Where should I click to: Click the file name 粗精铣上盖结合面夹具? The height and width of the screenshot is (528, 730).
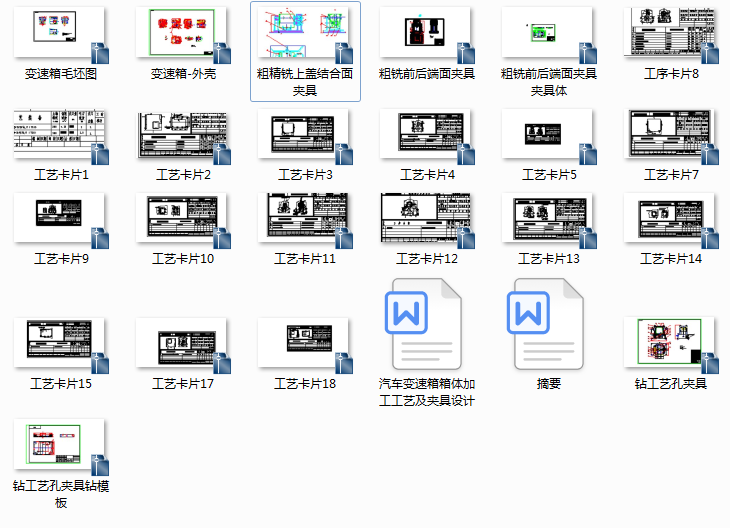tap(305, 81)
